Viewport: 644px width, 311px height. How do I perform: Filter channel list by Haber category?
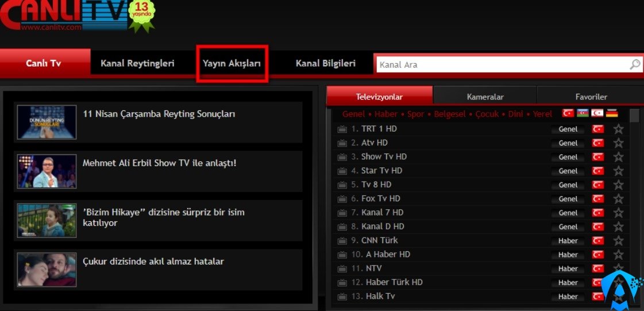(x=385, y=114)
